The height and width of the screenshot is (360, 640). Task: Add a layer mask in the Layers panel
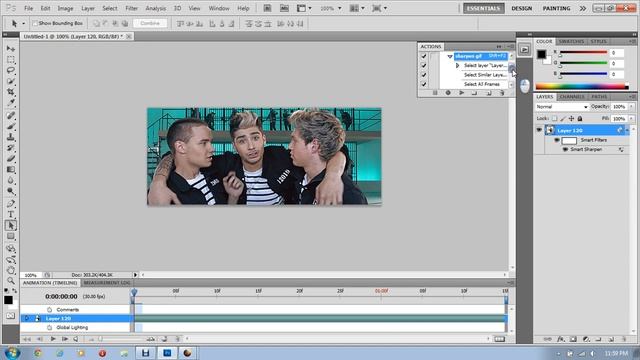click(x=573, y=339)
